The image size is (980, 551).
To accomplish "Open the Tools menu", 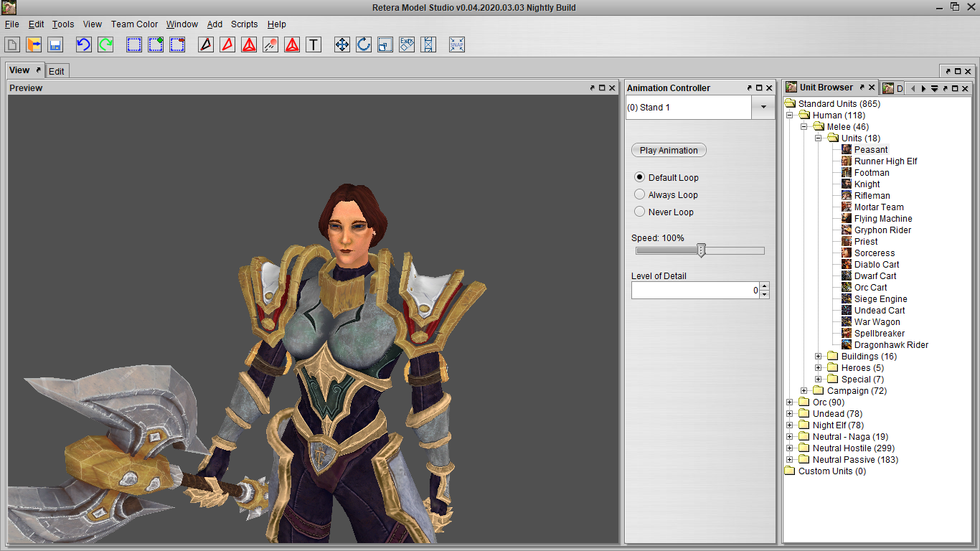I will click(63, 24).
